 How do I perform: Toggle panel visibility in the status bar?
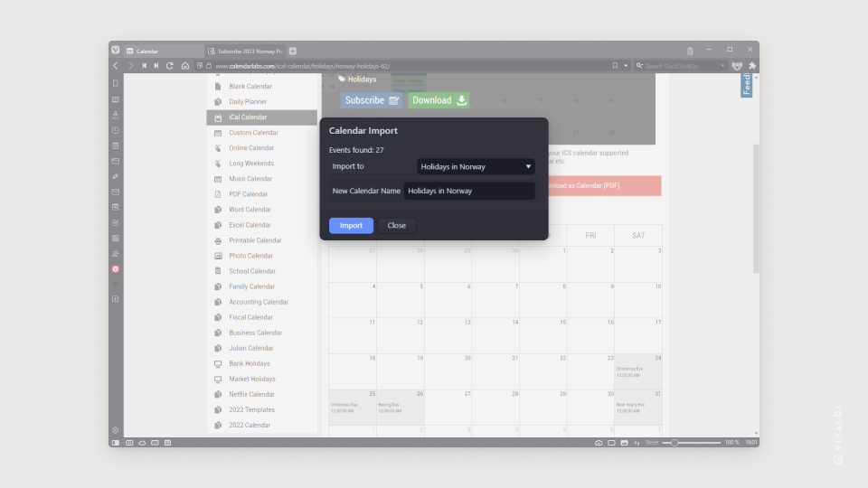coord(116,443)
